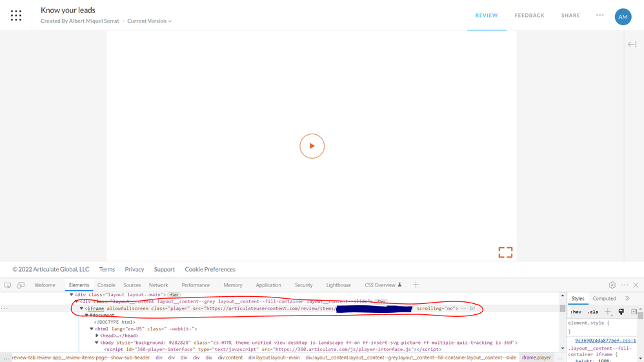Image resolution: width=644 pixels, height=362 pixels.
Task: Select the Elements tab in DevTools
Action: pos(79,285)
